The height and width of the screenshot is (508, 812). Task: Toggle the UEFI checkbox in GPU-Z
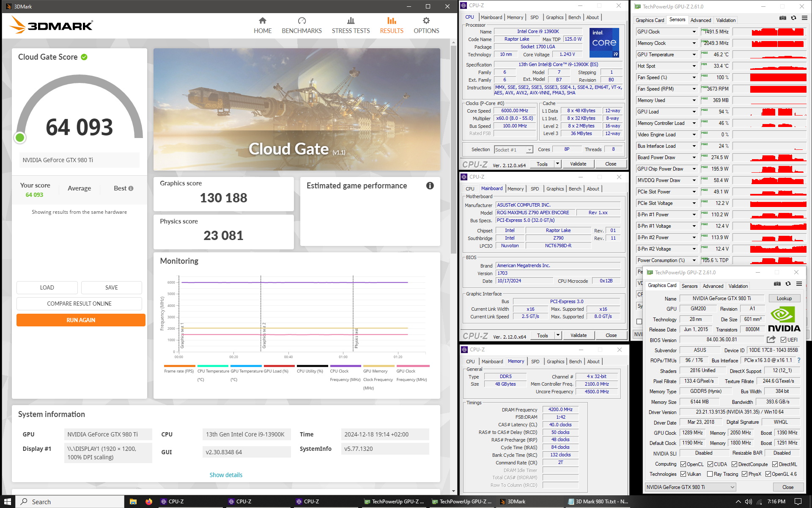(x=783, y=340)
